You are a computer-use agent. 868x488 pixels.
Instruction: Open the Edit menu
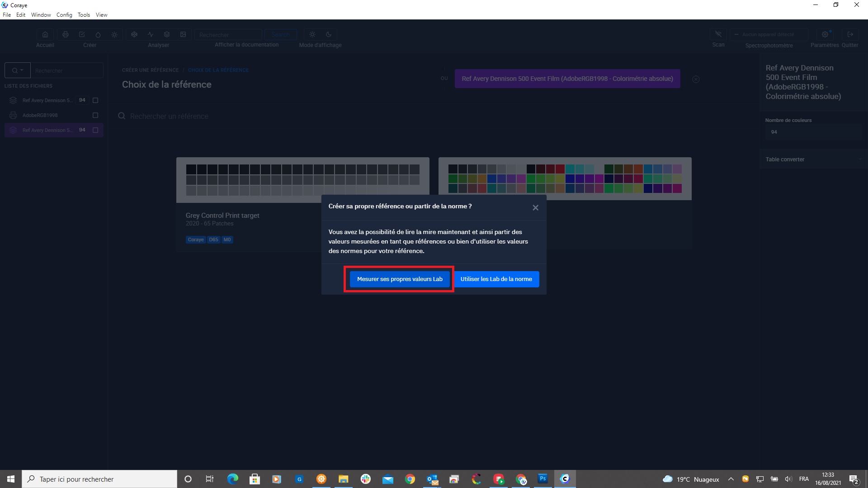pyautogui.click(x=21, y=15)
